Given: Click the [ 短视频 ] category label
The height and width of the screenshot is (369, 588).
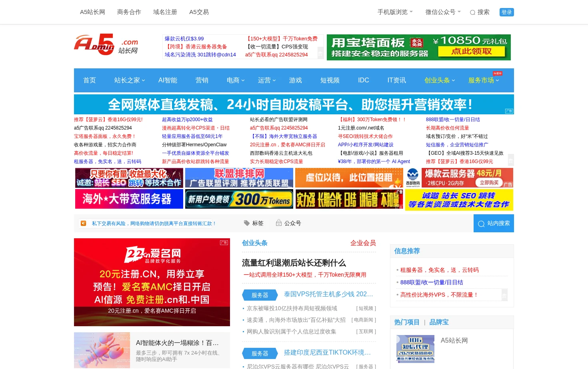Looking at the screenshot, I should tap(366, 309).
